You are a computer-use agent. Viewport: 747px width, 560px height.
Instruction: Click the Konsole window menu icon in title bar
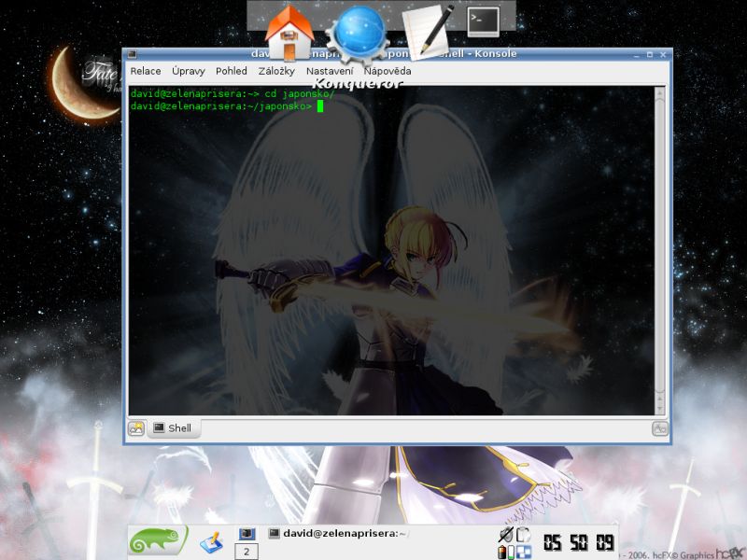[x=132, y=54]
